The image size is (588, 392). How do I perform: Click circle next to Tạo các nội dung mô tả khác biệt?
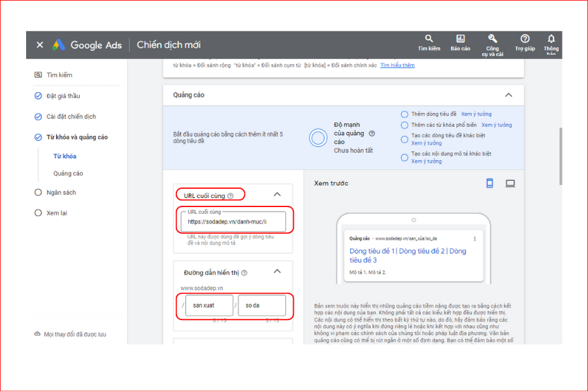tap(404, 157)
